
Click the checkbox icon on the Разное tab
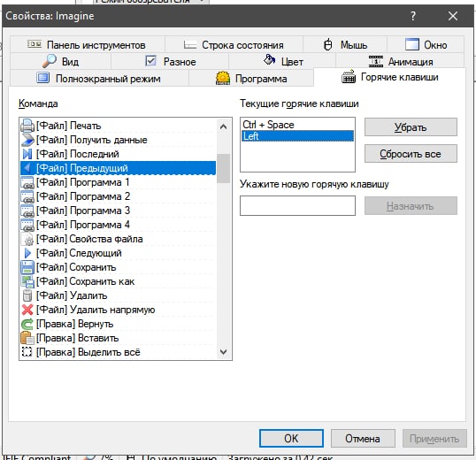[x=150, y=61]
